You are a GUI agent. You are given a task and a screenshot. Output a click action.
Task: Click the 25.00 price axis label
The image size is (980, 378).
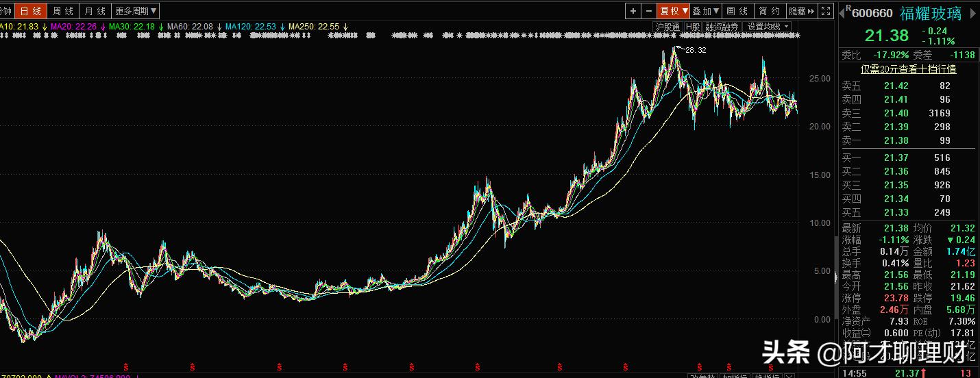(821, 79)
